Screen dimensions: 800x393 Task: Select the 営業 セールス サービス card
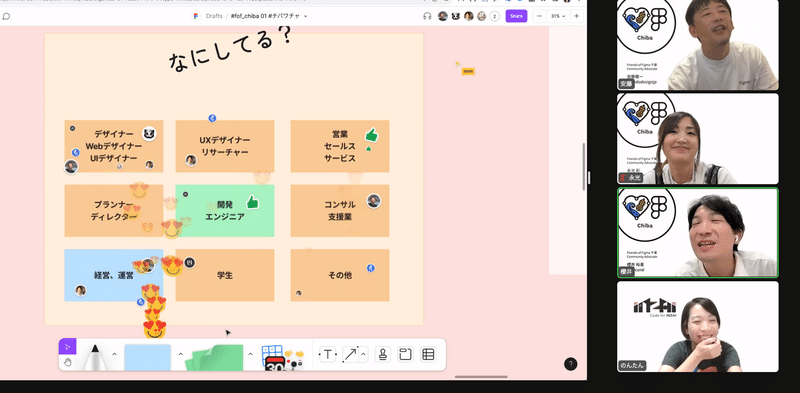[x=340, y=146]
